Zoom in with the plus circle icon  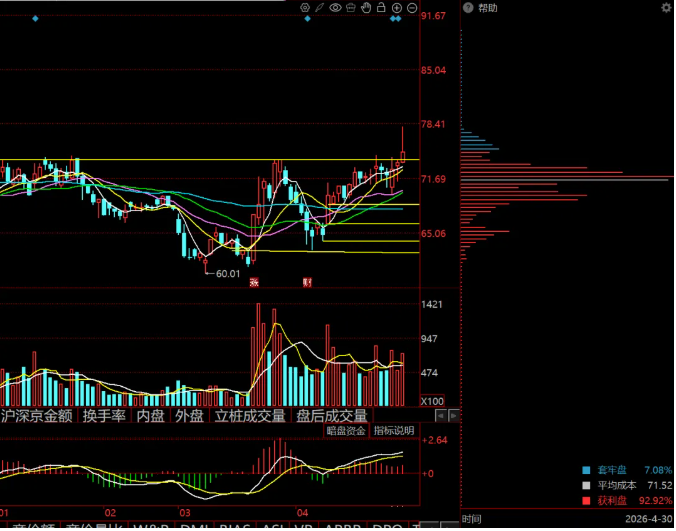[397, 8]
